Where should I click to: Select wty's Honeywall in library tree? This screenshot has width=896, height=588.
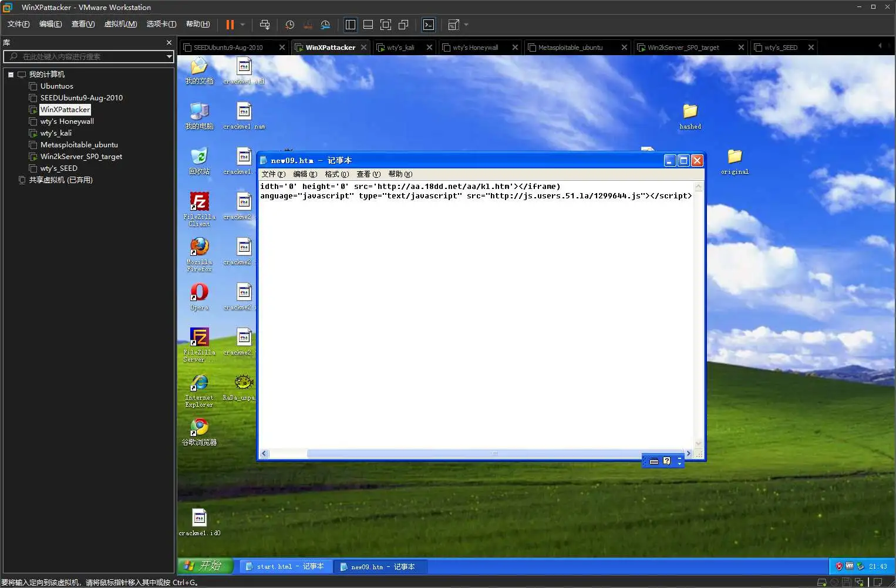click(67, 121)
